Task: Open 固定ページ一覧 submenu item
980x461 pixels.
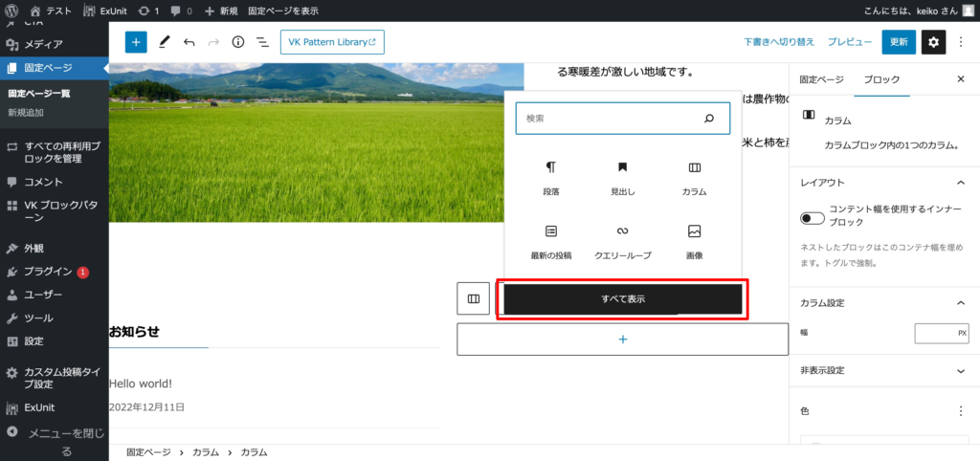Action: 38,95
